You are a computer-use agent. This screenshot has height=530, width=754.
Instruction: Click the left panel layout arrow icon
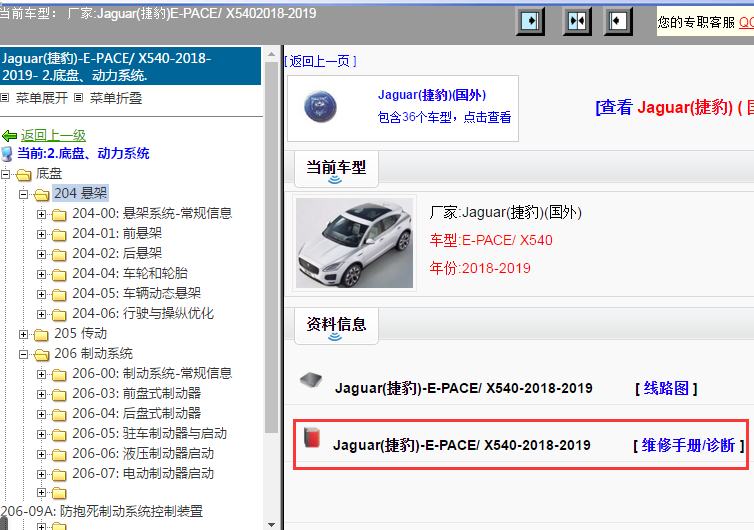pos(530,21)
